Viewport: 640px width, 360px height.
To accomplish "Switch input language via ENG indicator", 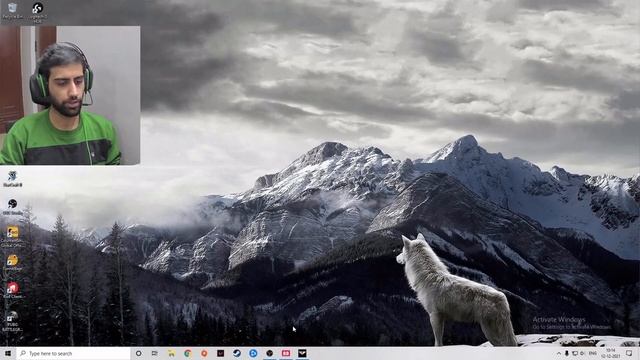I will [x=593, y=353].
